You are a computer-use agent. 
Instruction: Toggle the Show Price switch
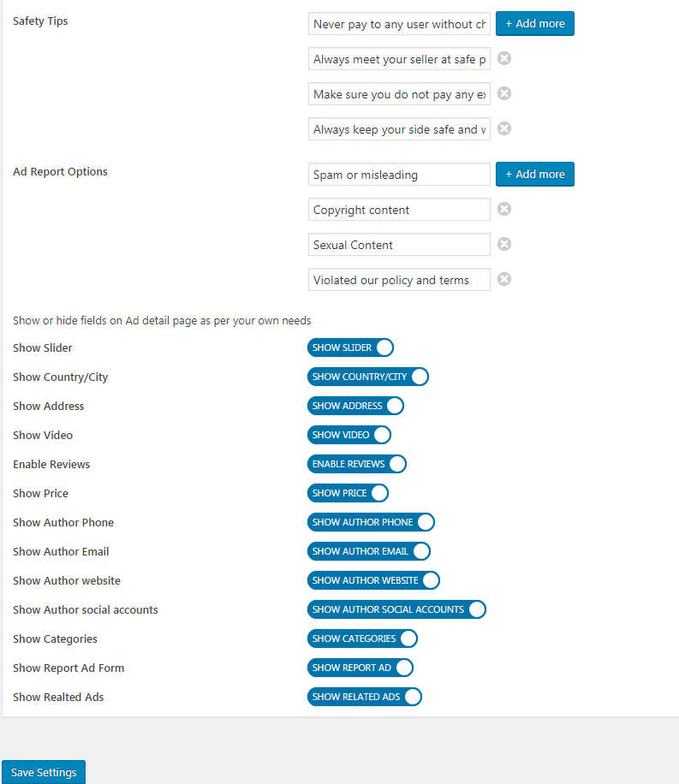(x=348, y=493)
